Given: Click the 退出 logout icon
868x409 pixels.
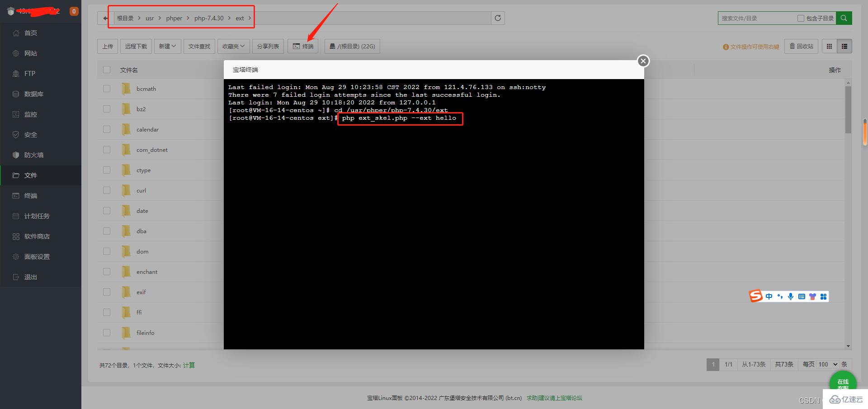Looking at the screenshot, I should (16, 277).
